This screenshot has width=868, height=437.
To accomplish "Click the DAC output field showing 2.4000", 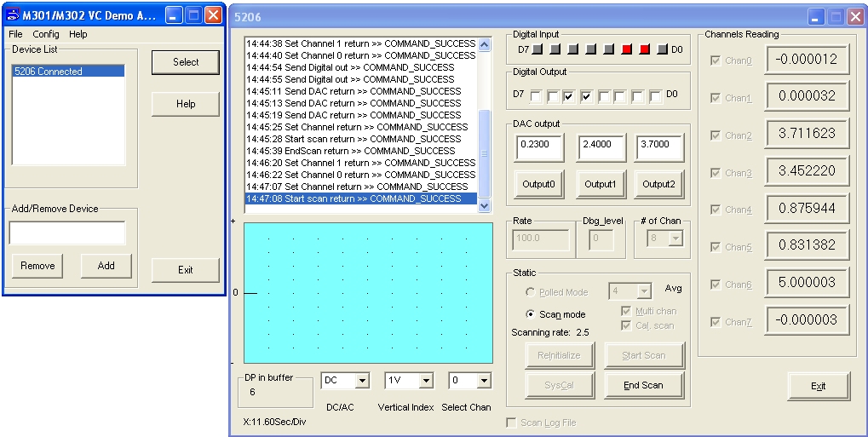I will [x=600, y=145].
